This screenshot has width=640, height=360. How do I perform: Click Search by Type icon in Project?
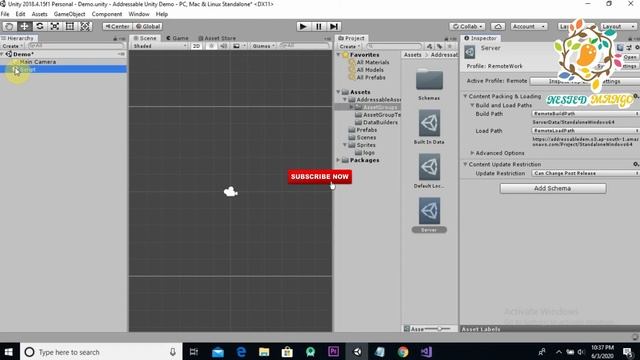pos(429,46)
